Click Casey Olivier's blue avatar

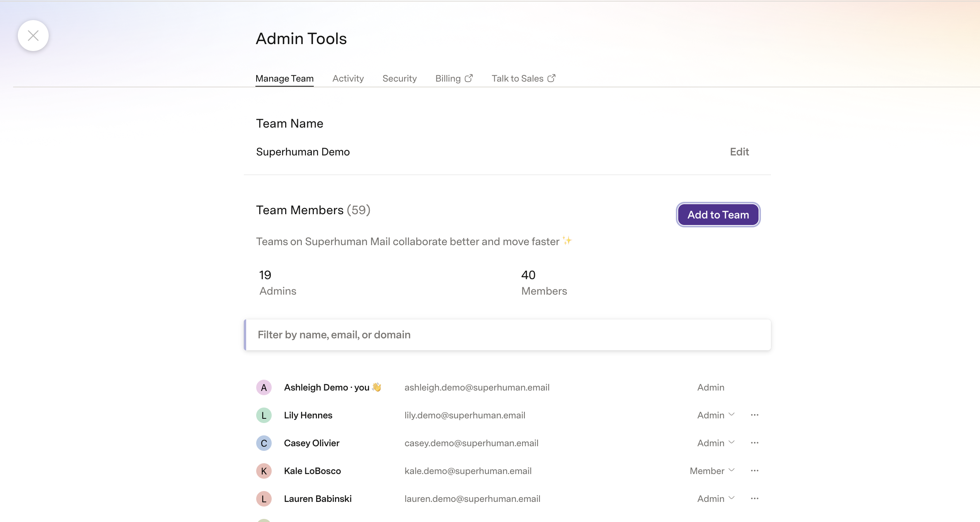[264, 443]
